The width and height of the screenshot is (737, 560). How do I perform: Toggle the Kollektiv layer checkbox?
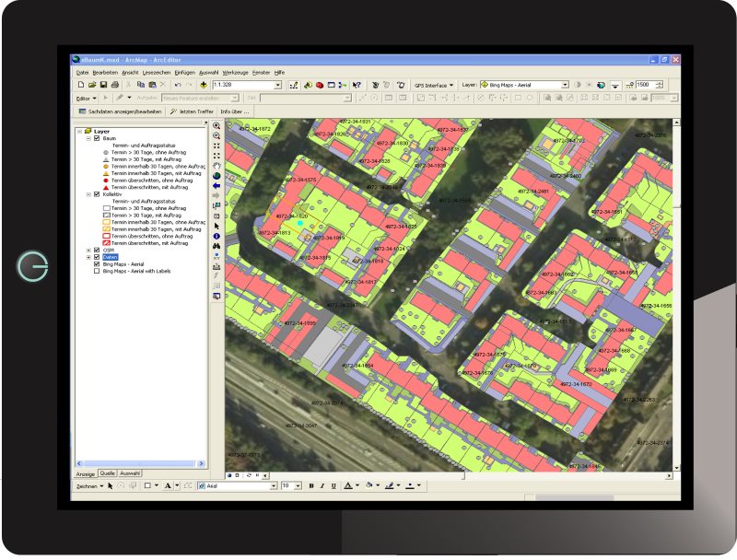97,194
